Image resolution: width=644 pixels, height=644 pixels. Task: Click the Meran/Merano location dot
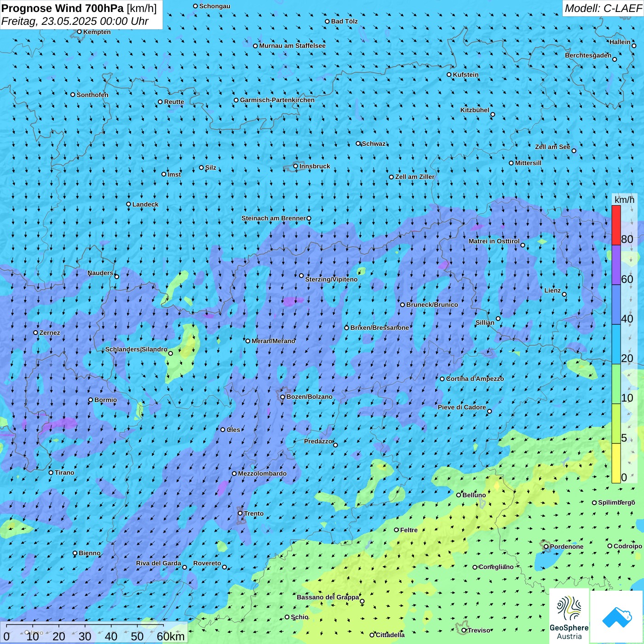(x=247, y=341)
